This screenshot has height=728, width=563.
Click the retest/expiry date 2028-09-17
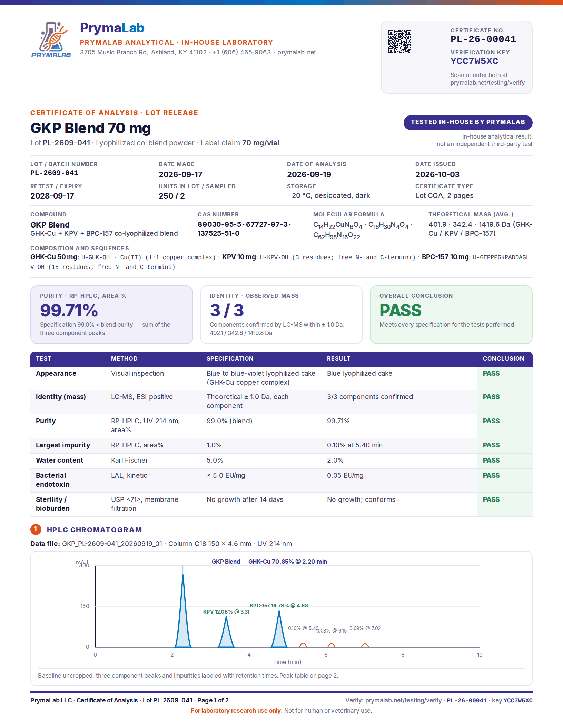[52, 196]
